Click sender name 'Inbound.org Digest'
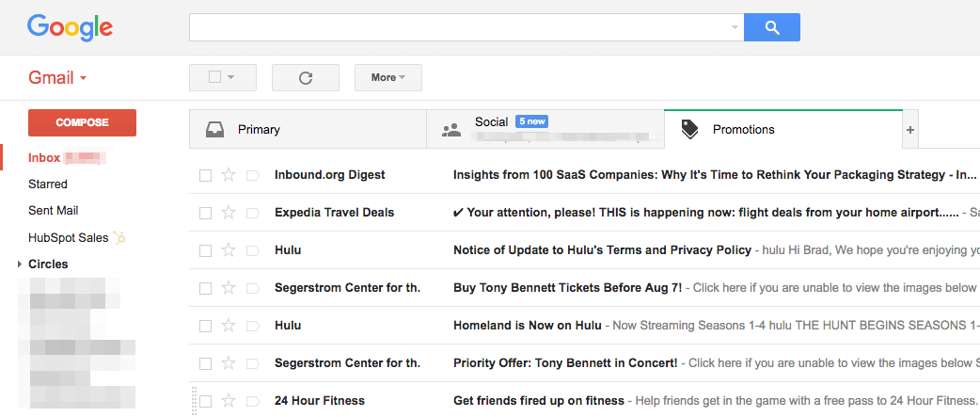Viewport: 980px width, 417px height. click(x=329, y=175)
